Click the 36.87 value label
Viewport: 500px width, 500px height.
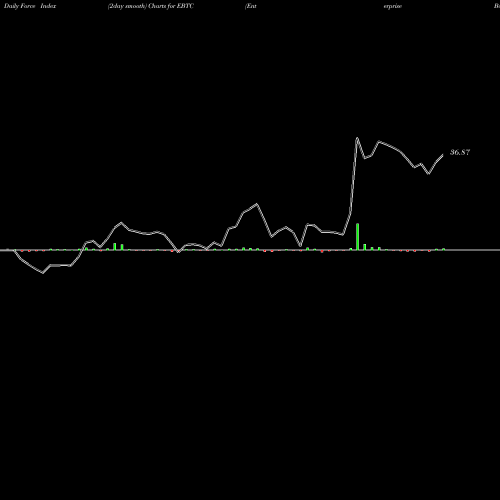[460, 152]
